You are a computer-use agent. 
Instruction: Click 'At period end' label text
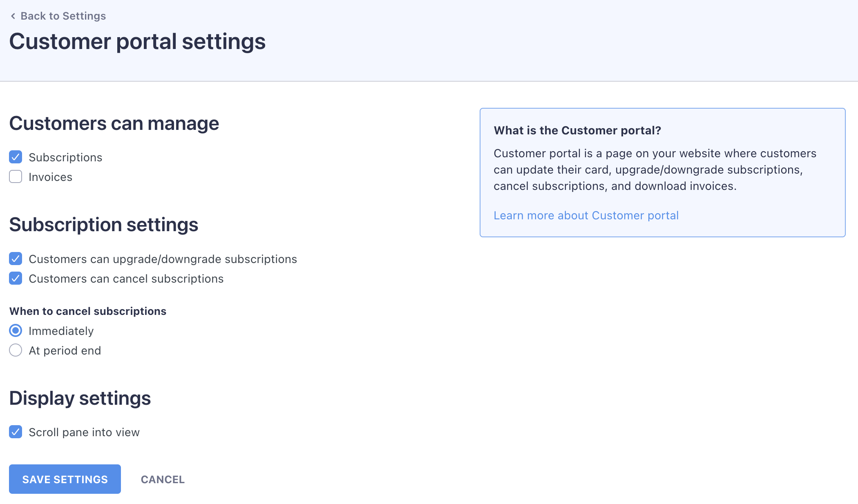tap(65, 350)
